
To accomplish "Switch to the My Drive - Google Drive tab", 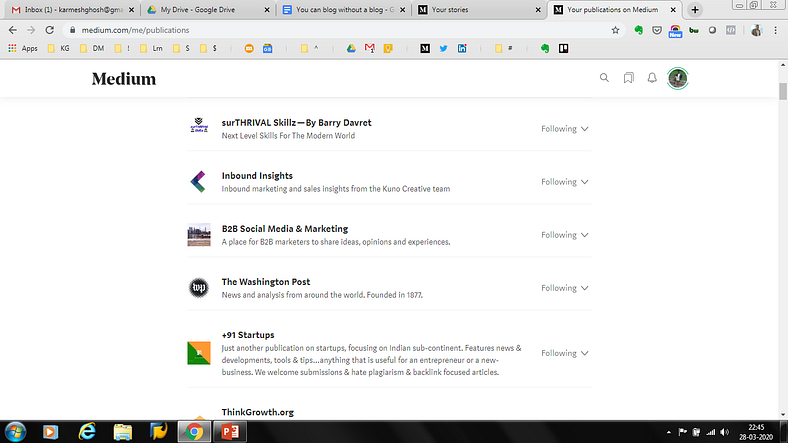I will coord(207,10).
